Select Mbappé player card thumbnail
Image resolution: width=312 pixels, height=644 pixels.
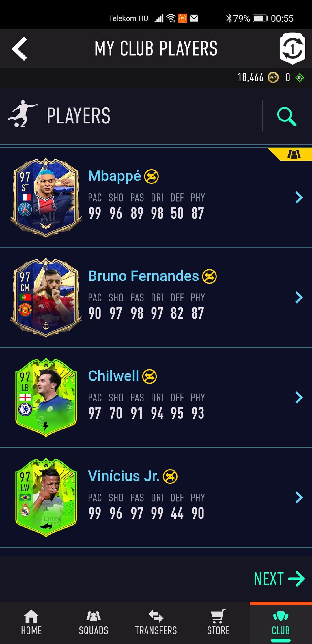tap(46, 198)
